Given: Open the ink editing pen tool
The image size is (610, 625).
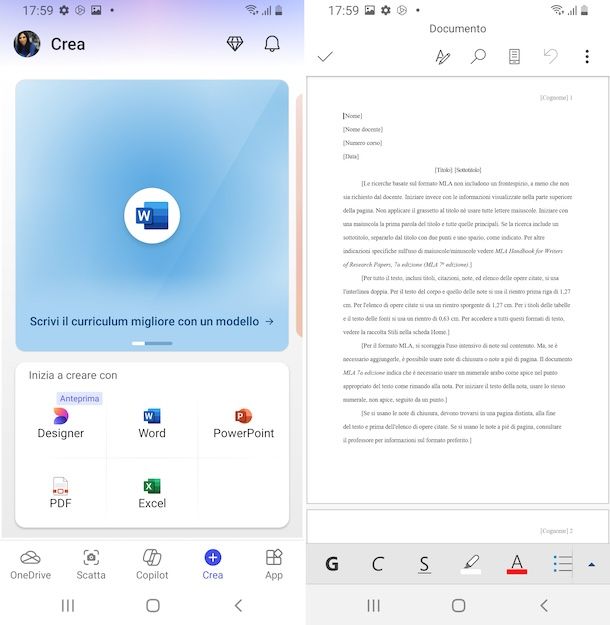Looking at the screenshot, I should click(442, 57).
